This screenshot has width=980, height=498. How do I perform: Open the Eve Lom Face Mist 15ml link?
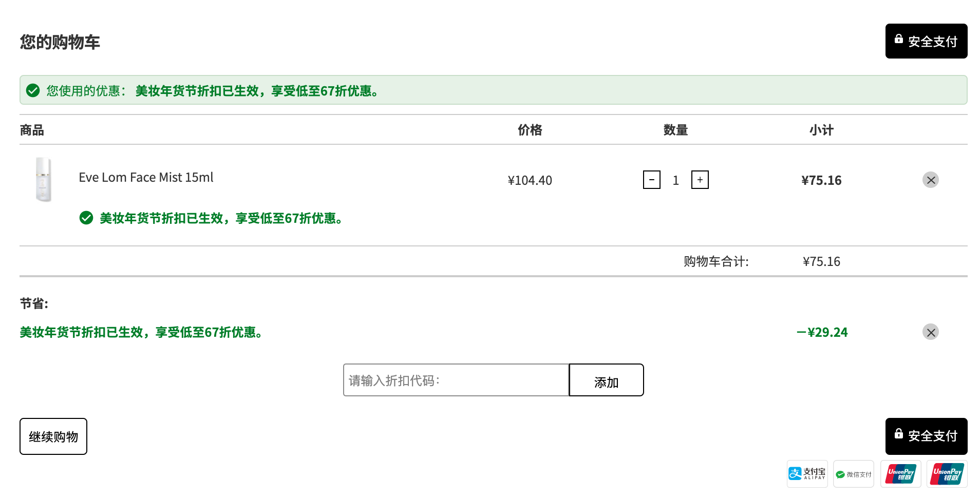146,178
